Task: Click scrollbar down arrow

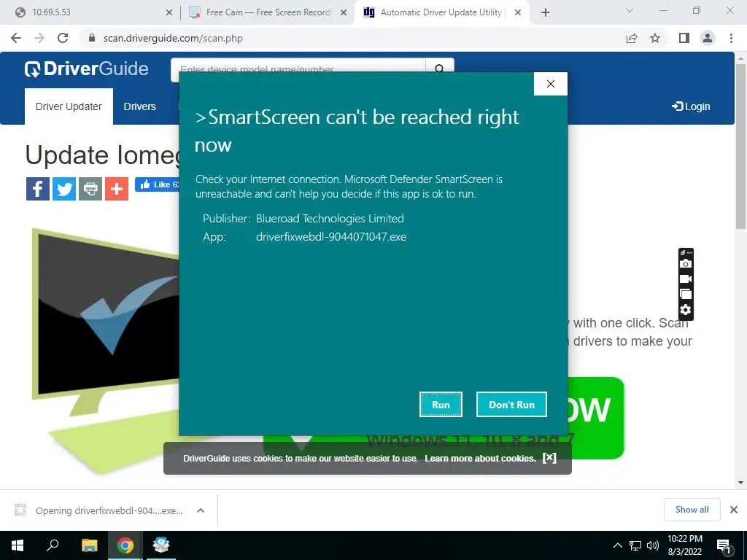Action: (740, 483)
